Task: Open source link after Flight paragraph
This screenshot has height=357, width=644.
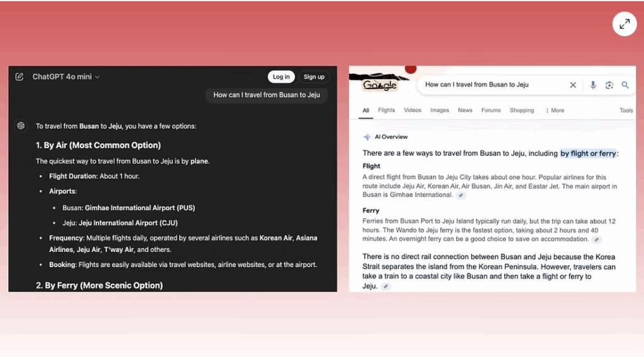Action: pyautogui.click(x=461, y=195)
